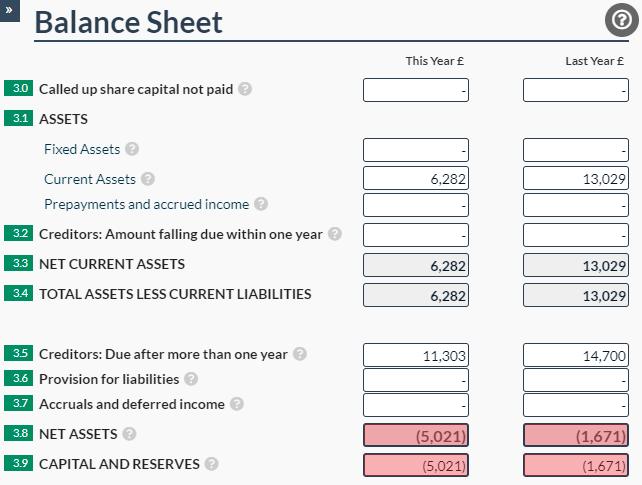Open the Current Assets help tooltip icon
642x485 pixels.
[148, 179]
